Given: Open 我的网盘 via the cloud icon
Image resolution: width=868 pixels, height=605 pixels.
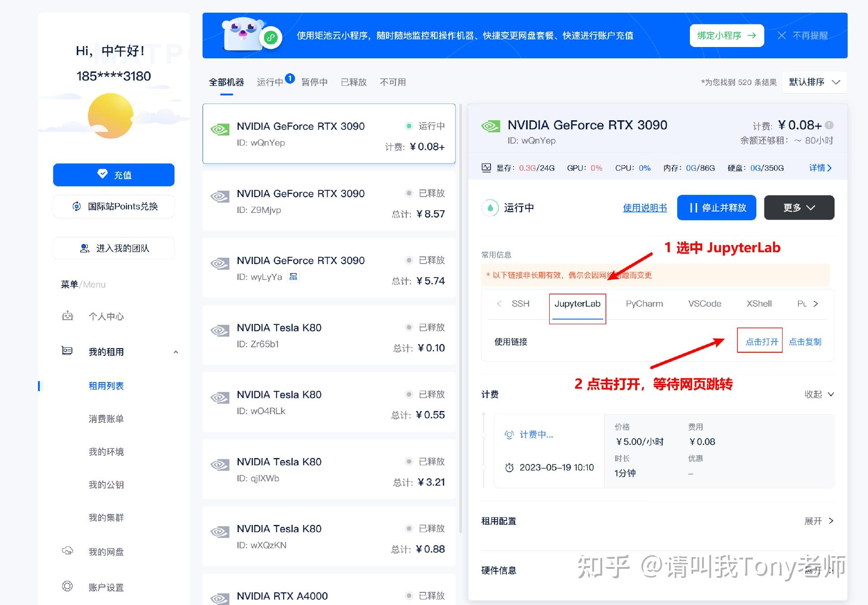Looking at the screenshot, I should click(67, 551).
